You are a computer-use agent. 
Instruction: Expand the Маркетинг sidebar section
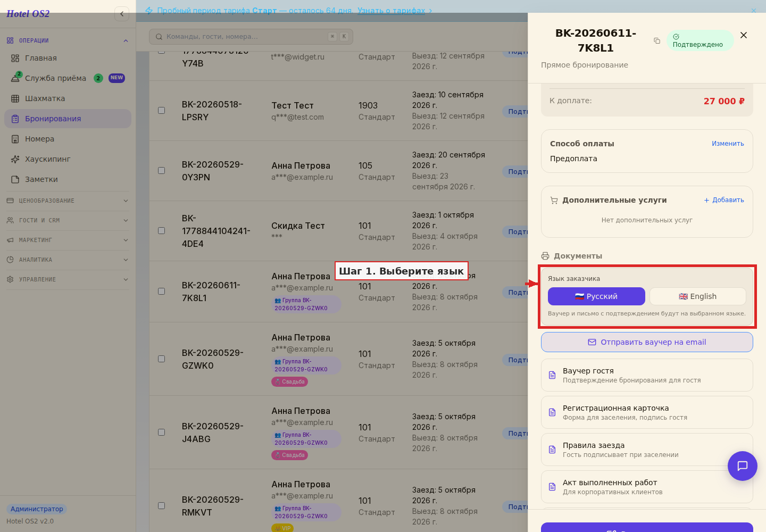pyautogui.click(x=68, y=240)
